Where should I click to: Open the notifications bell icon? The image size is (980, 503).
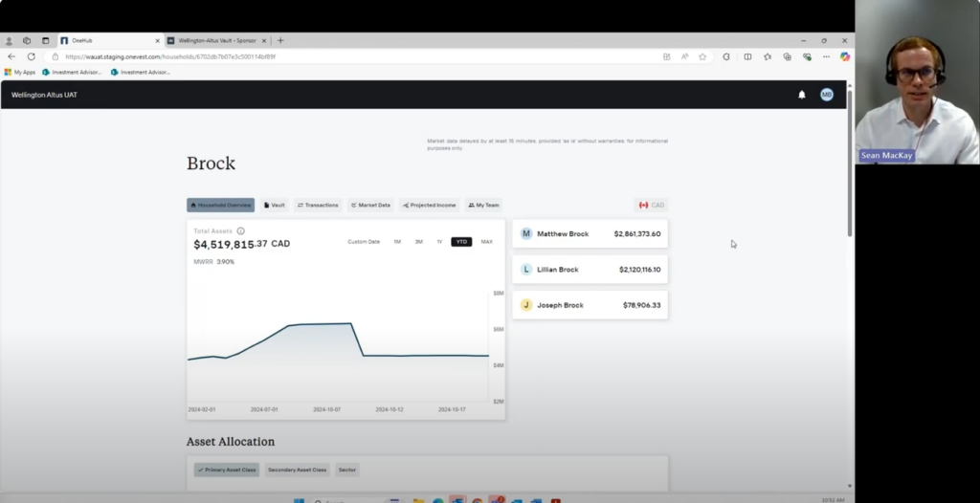pyautogui.click(x=802, y=95)
